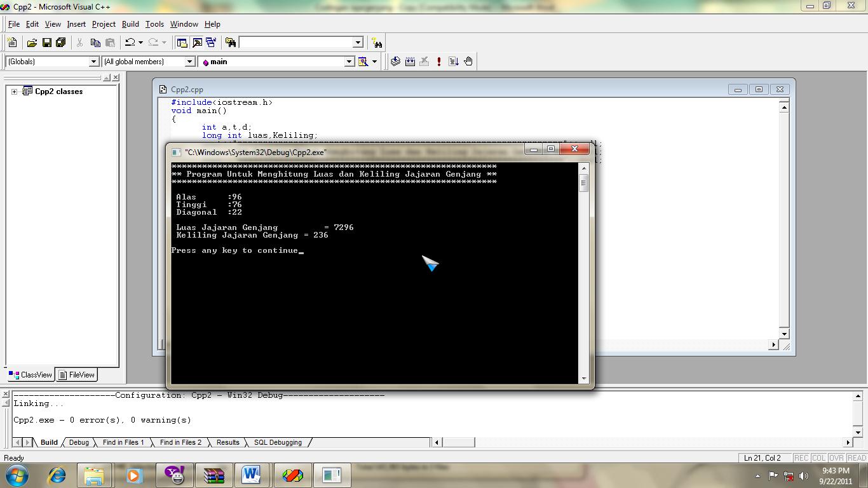This screenshot has height=488, width=868.
Task: Click the Go debug icon
Action: (454, 62)
